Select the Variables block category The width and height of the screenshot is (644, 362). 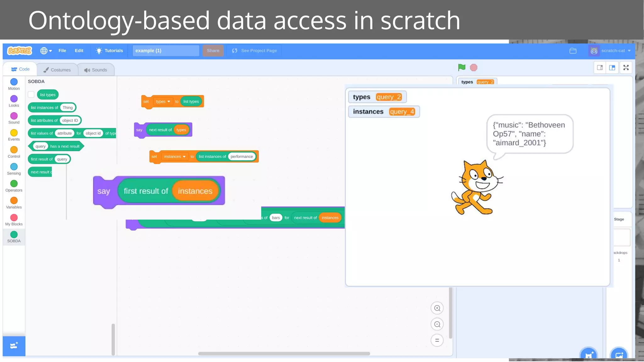click(14, 203)
